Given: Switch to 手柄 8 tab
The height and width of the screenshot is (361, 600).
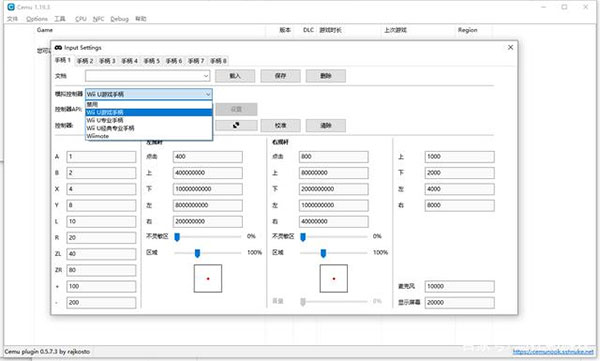Looking at the screenshot, I should click(218, 61).
